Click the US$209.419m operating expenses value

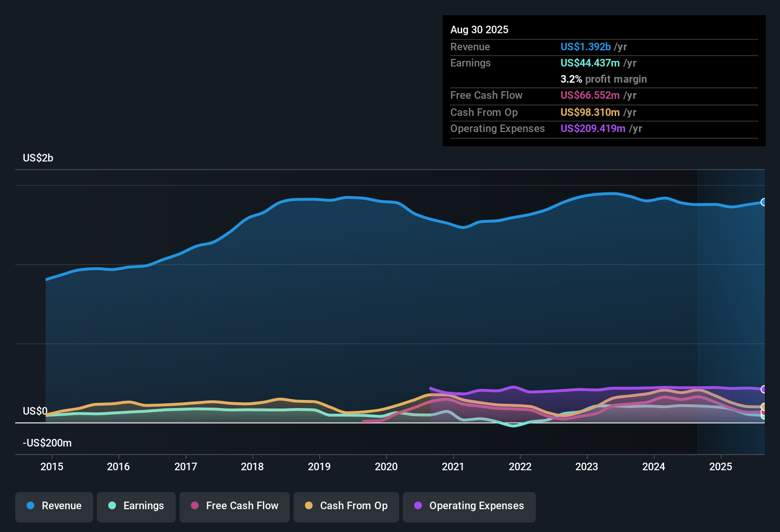point(593,129)
